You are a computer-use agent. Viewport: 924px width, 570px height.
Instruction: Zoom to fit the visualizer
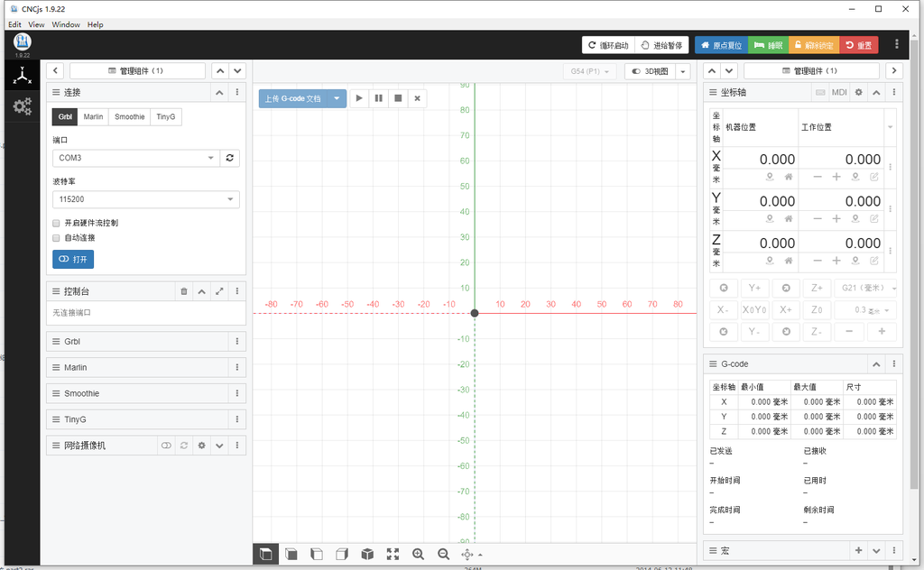click(393, 554)
